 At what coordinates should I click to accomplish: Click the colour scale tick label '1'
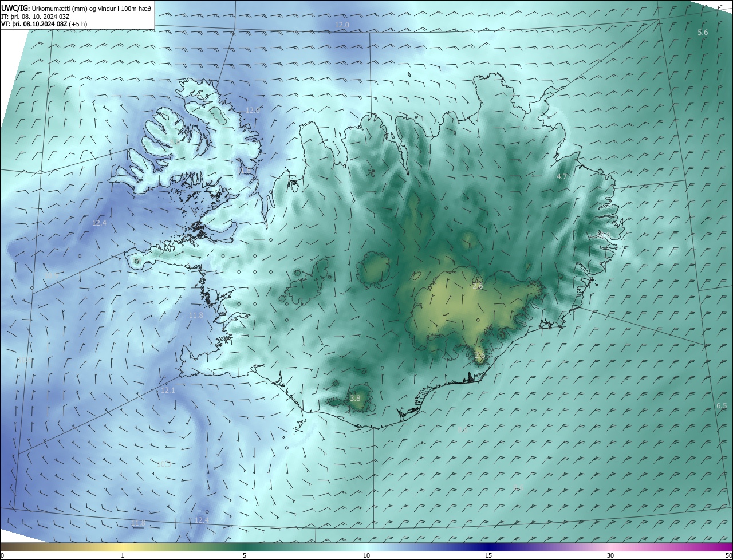[123, 556]
